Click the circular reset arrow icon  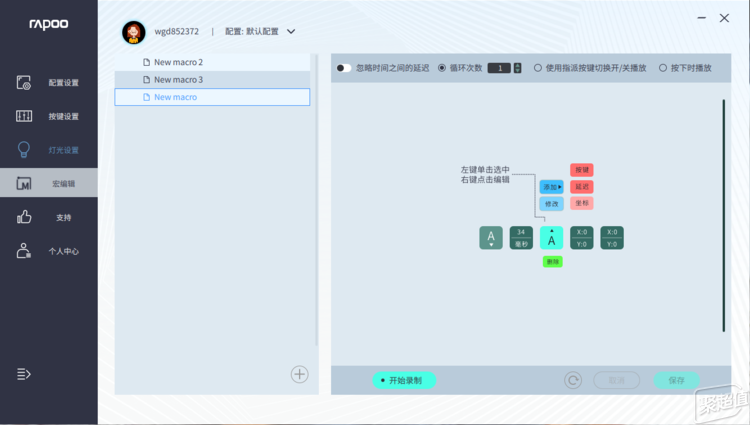click(x=573, y=381)
